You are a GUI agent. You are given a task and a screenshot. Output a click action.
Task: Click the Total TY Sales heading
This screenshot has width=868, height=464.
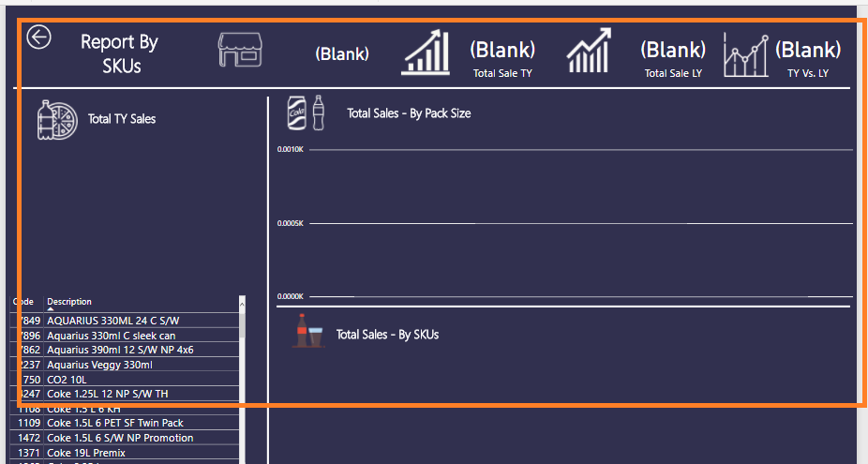pos(122,119)
